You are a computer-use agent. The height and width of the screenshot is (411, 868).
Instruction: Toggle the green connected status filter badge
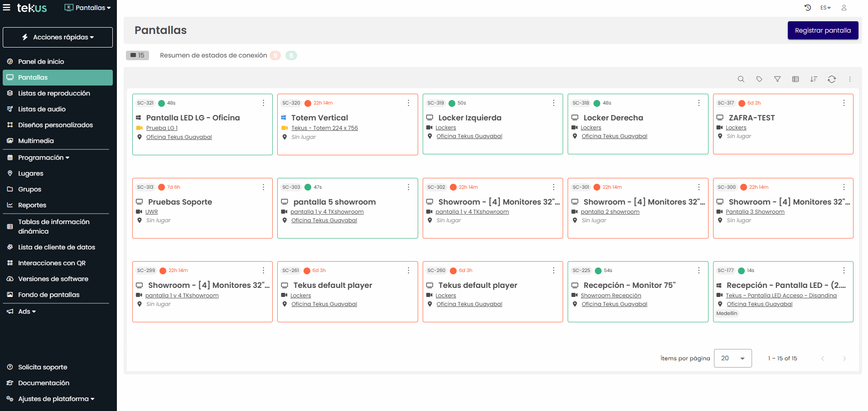pos(291,56)
